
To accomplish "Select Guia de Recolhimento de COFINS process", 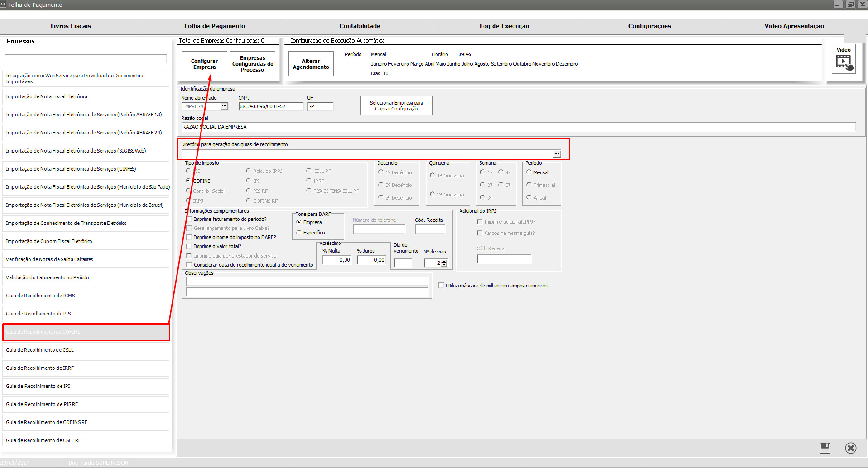I will (x=86, y=332).
